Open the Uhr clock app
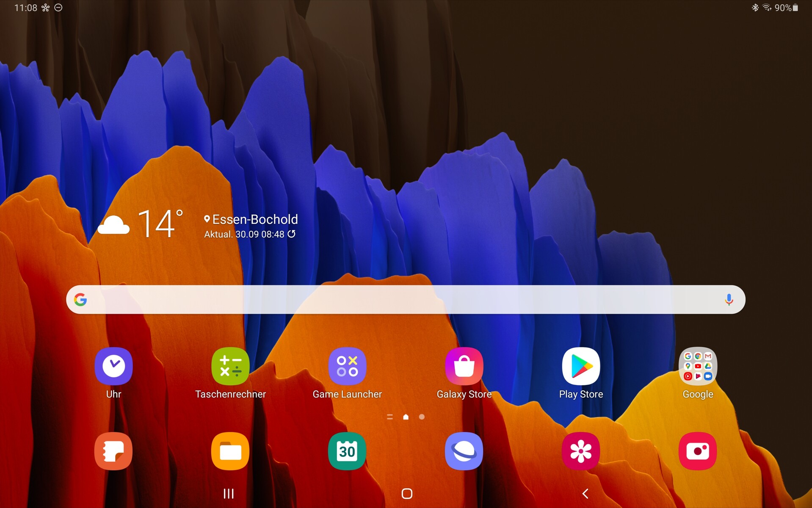This screenshot has width=812, height=508. (x=113, y=366)
